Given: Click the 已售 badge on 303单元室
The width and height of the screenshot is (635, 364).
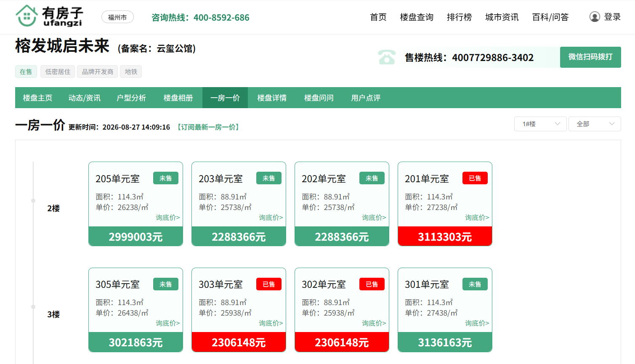Looking at the screenshot, I should (x=269, y=284).
